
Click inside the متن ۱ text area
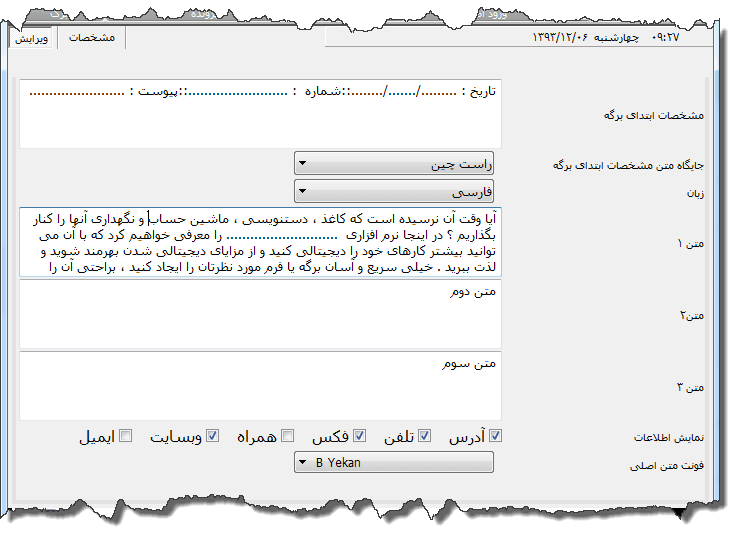pyautogui.click(x=261, y=242)
